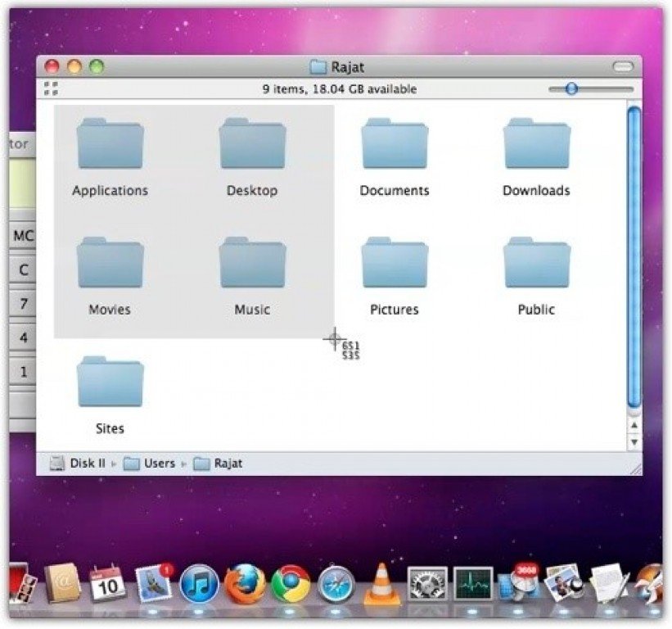Screen dimensions: 672x629
Task: Launch Google Chrome from the dock
Action: tap(291, 584)
